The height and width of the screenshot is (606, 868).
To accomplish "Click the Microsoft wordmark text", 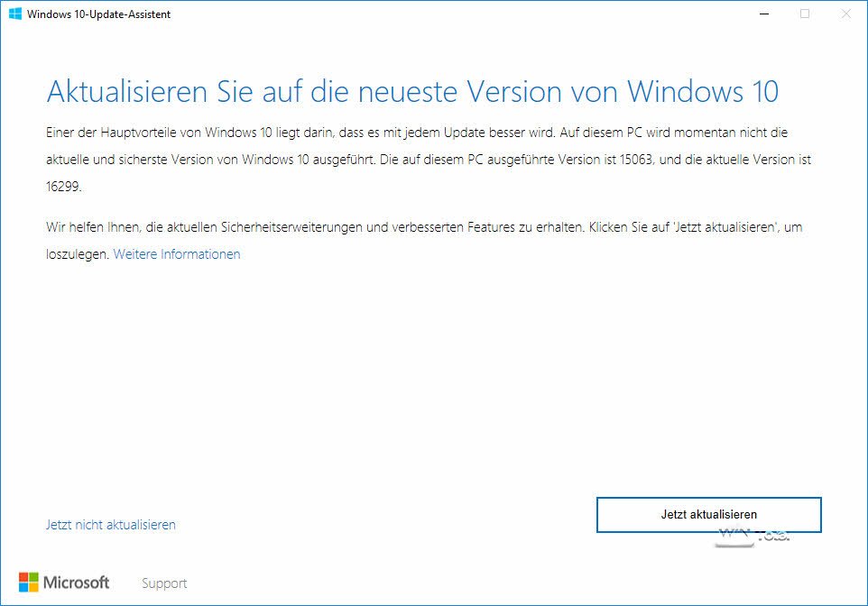I will pos(77,583).
